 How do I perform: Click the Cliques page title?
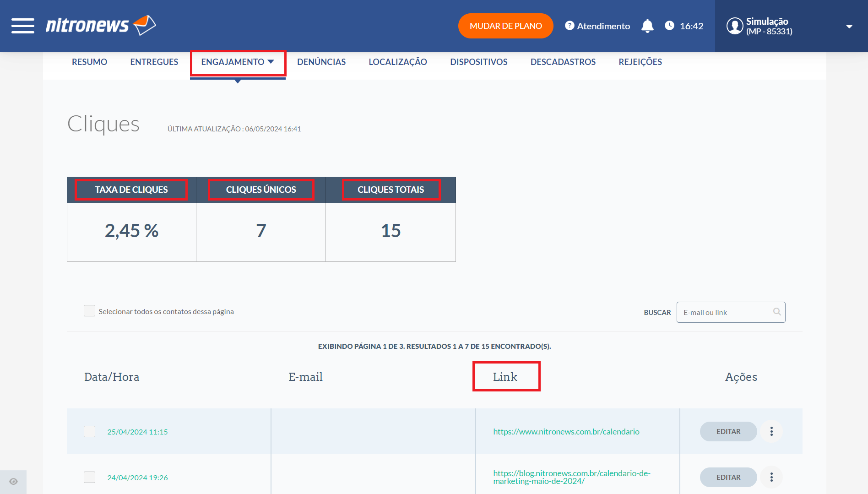(x=103, y=124)
